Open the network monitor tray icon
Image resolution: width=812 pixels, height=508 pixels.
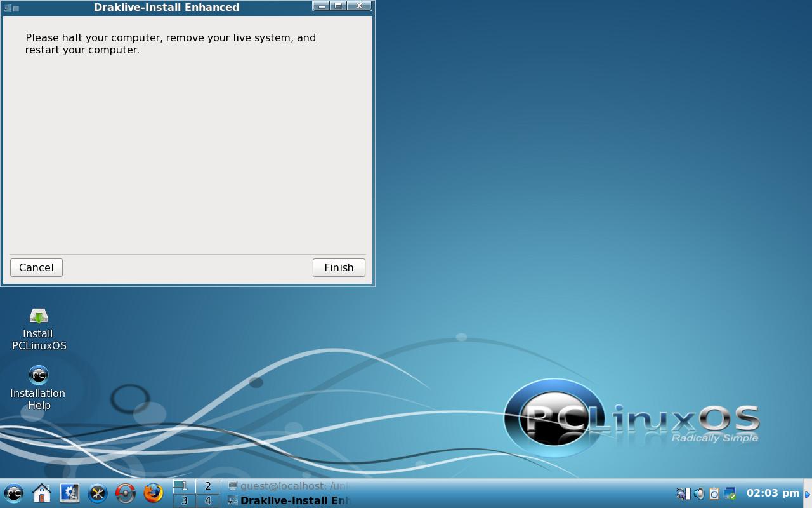tap(683, 493)
